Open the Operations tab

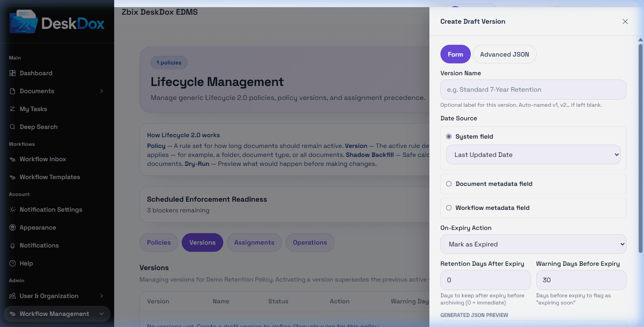point(310,242)
